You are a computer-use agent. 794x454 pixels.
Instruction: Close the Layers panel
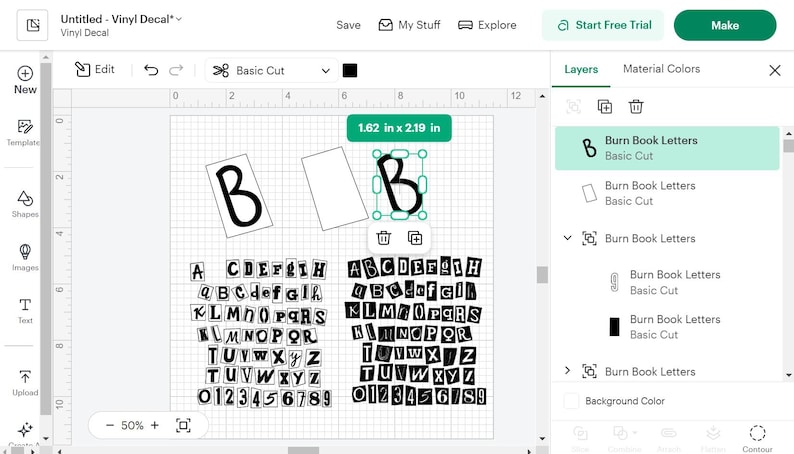[775, 70]
